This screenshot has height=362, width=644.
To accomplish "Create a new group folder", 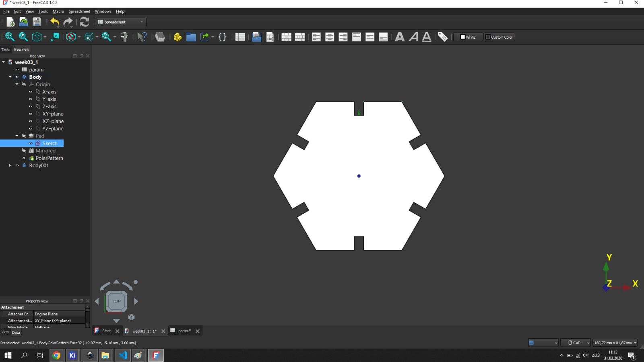I will 191,37.
